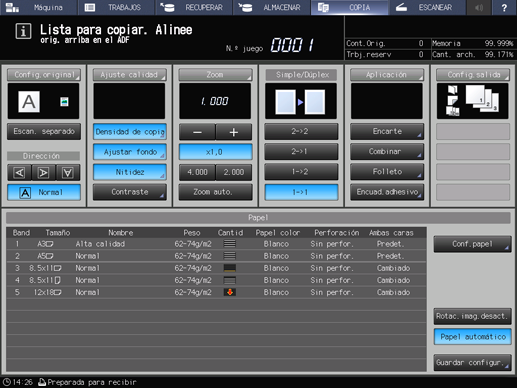This screenshot has height=388, width=517.
Task: Set zoom preset to 2.000
Action: click(x=234, y=172)
